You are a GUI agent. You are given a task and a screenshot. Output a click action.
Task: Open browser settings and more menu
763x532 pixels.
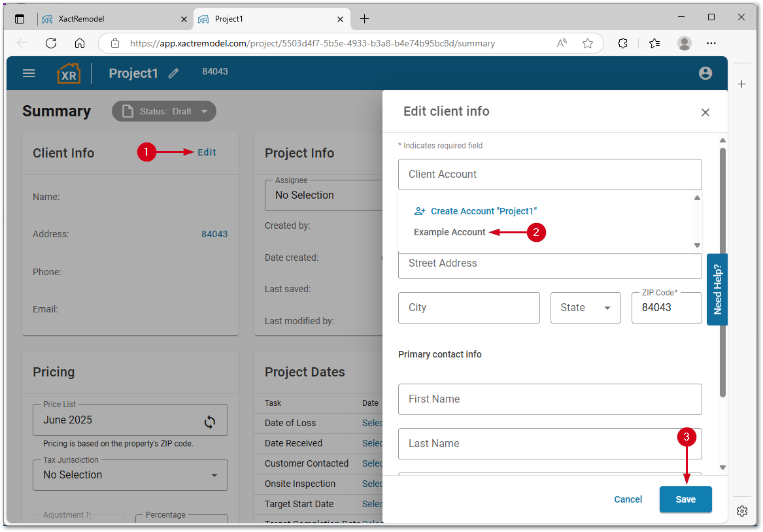click(711, 43)
